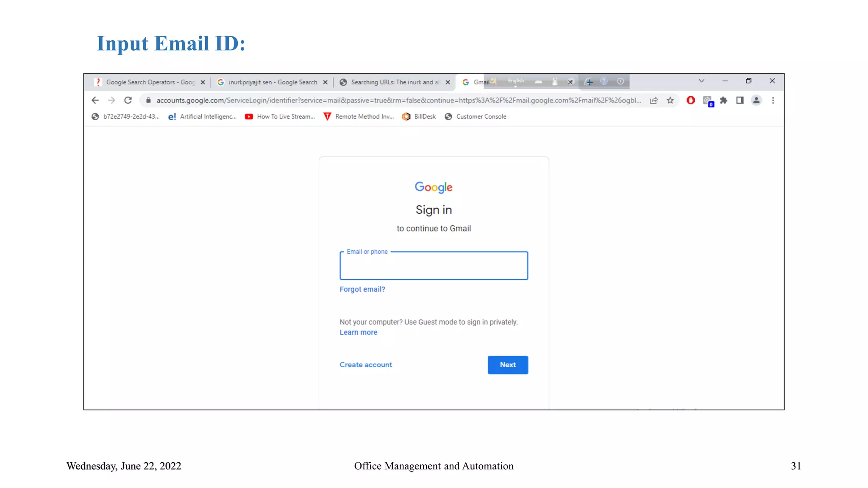Click the Email or phone input field

434,266
